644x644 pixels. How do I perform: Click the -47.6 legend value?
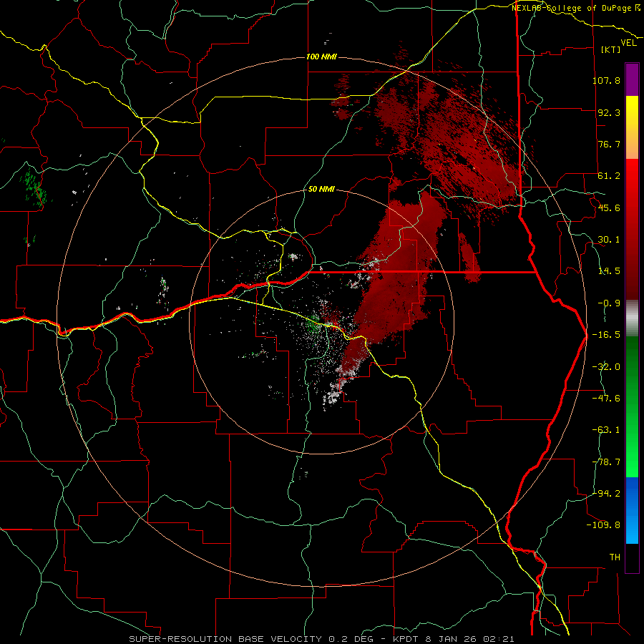pyautogui.click(x=606, y=399)
